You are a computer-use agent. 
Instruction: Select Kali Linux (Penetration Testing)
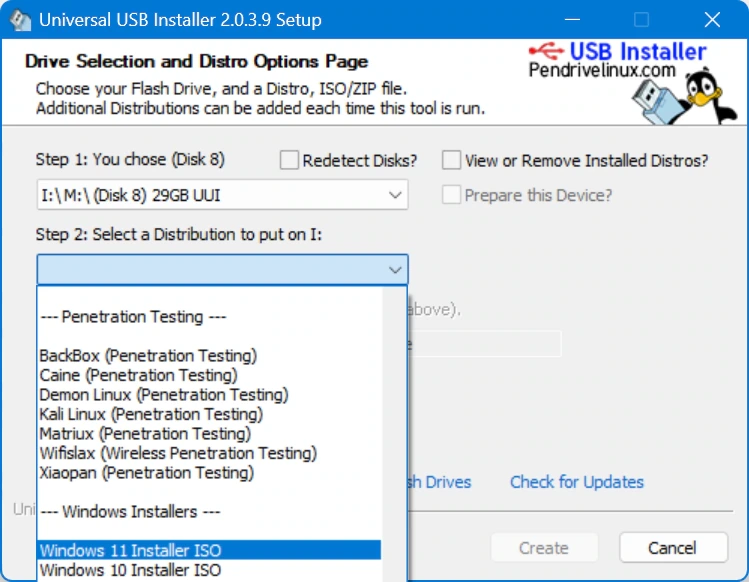coord(210,414)
